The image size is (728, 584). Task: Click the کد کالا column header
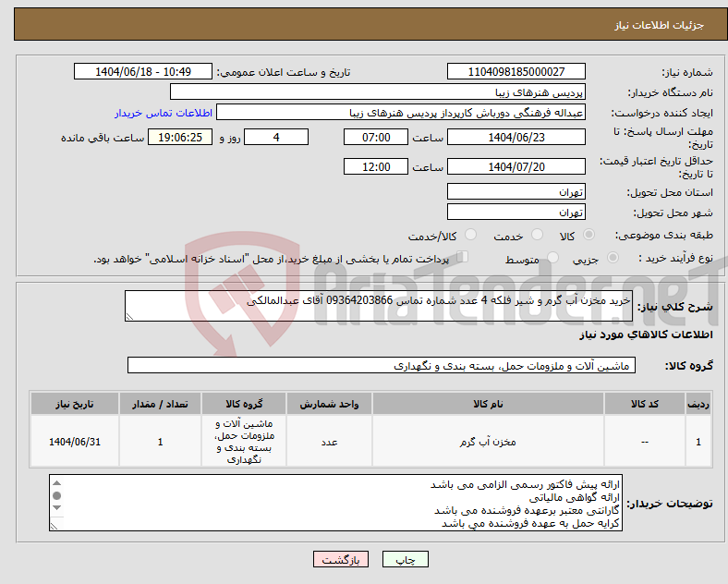[x=645, y=404]
